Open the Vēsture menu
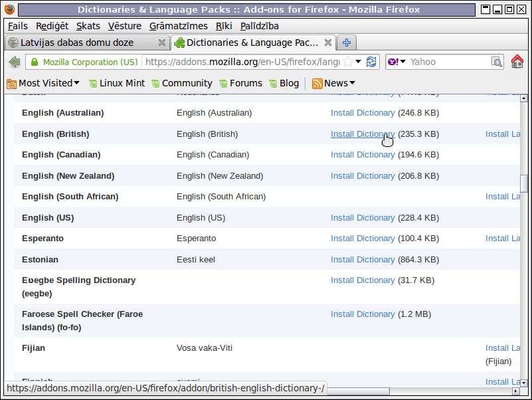The width and height of the screenshot is (532, 400). point(124,26)
